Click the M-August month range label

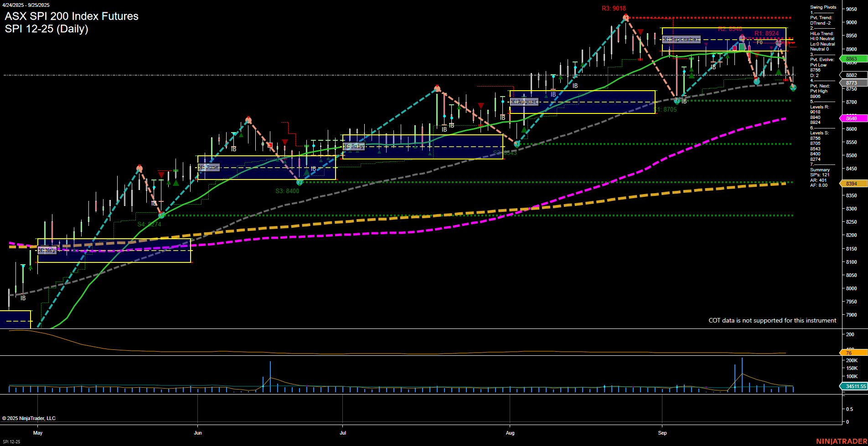[x=523, y=101]
